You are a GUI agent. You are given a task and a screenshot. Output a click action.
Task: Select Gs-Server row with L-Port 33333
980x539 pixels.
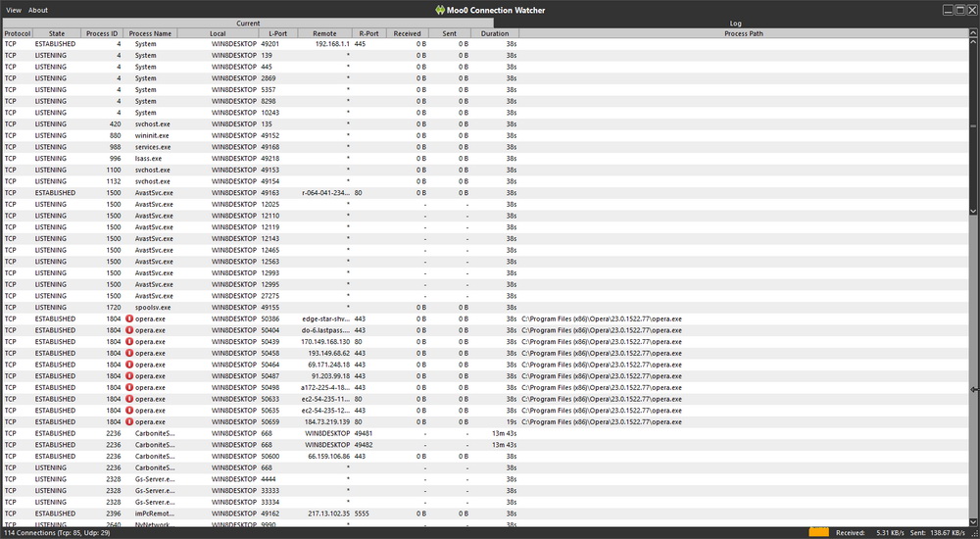pos(486,491)
